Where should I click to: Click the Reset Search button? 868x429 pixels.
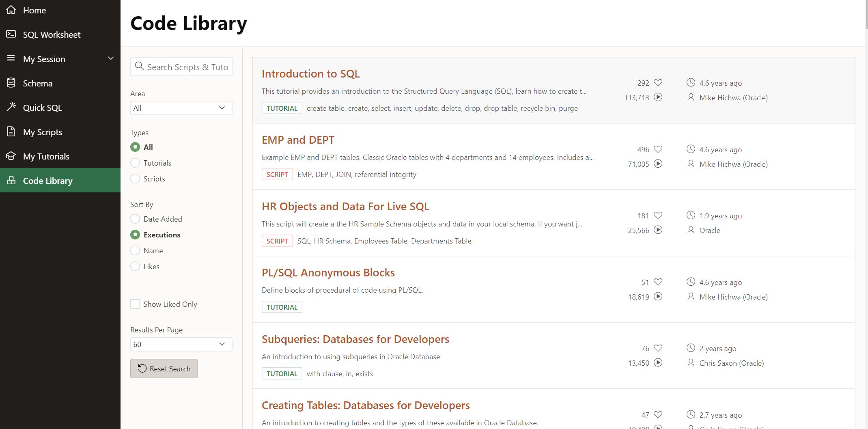pos(164,369)
